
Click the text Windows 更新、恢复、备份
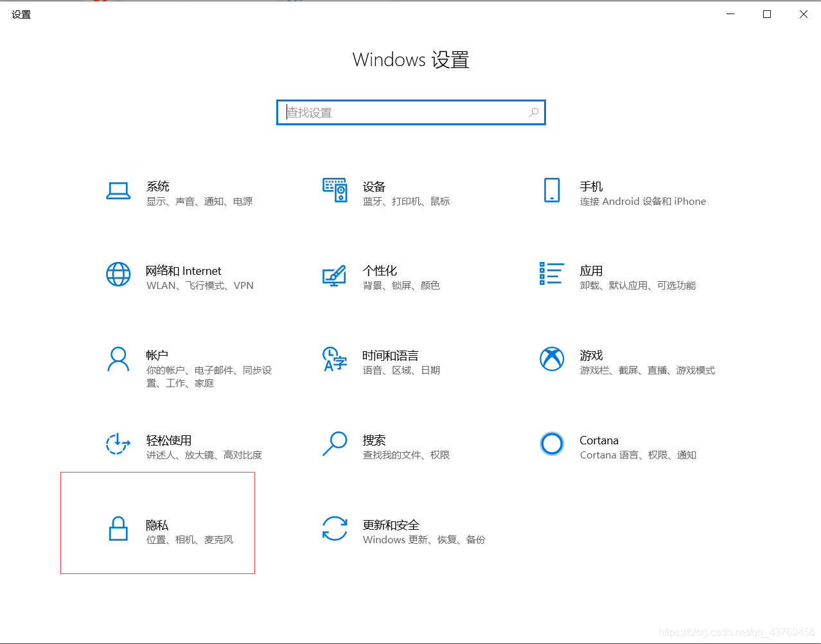pos(424,540)
